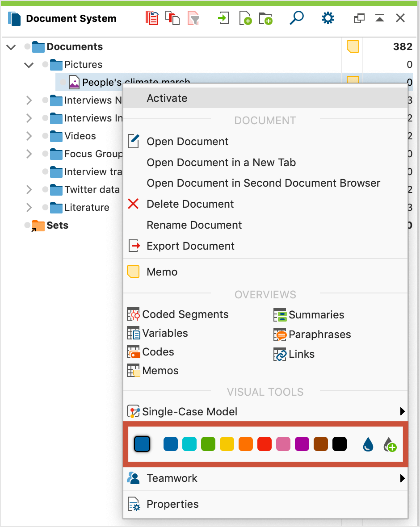Click the Properties icon
Screen dimensions: 420x527
[134, 504]
